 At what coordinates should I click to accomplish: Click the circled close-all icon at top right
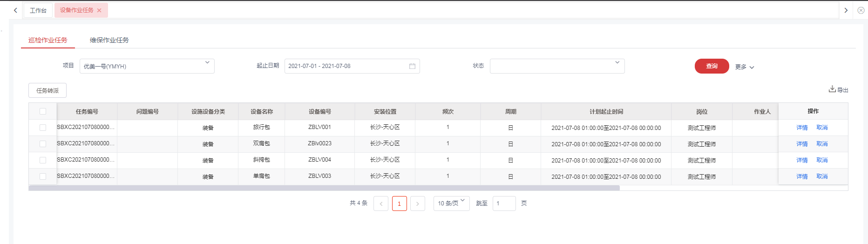[x=861, y=10]
